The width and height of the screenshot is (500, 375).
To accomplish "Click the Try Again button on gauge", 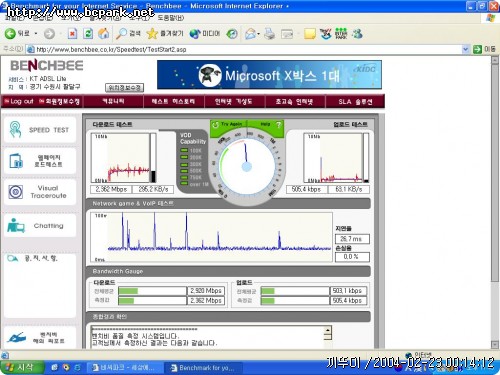I will [228, 125].
